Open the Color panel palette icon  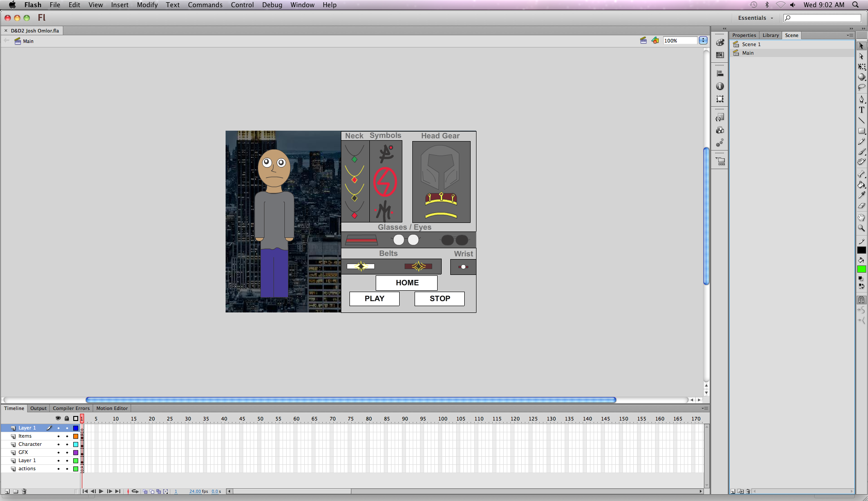click(720, 42)
